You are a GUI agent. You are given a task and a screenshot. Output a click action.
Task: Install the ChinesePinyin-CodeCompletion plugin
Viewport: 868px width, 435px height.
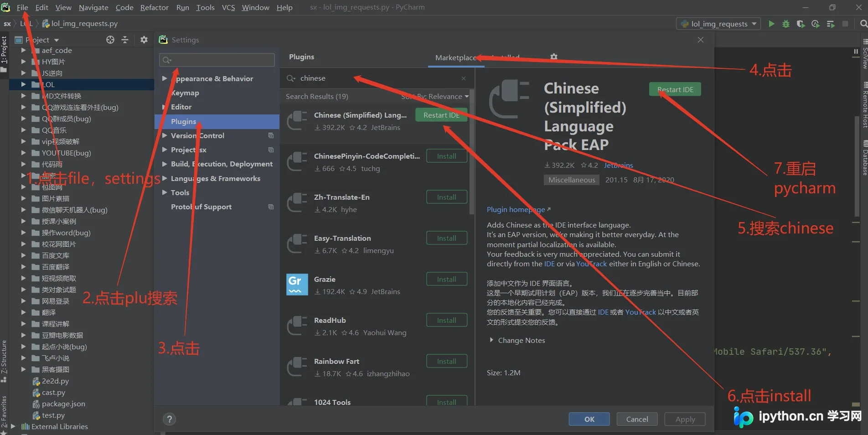(447, 156)
